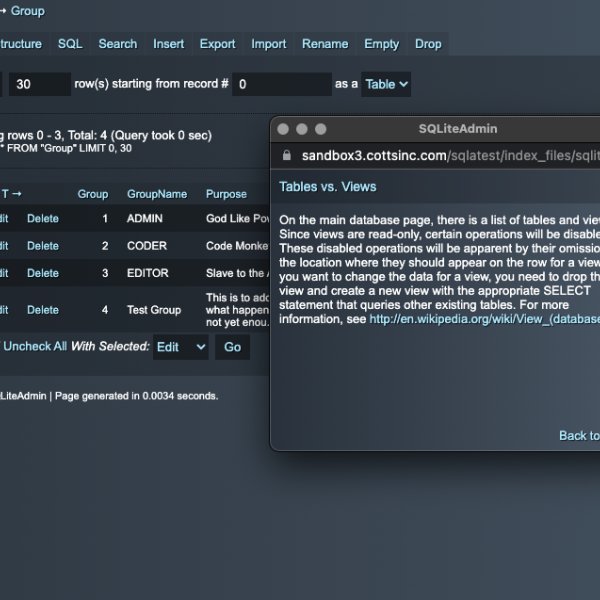Go to the Export tab
The height and width of the screenshot is (600, 600).
(x=217, y=44)
